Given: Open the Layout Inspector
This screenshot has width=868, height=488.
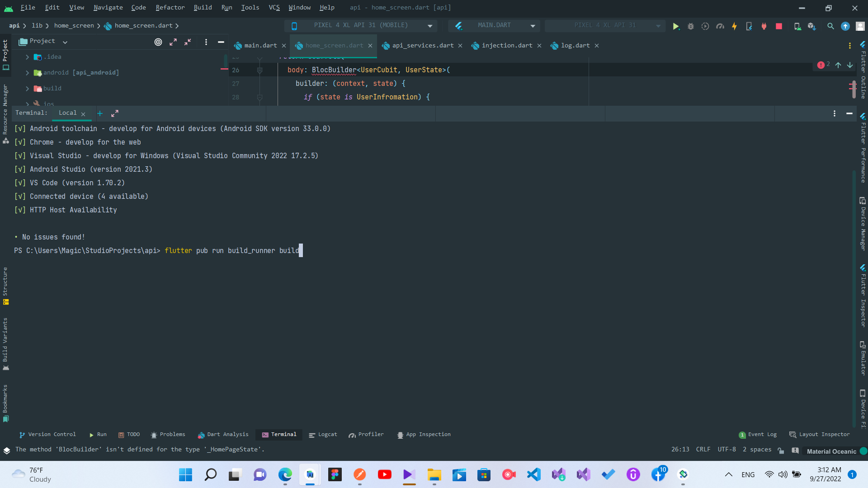Looking at the screenshot, I should (x=820, y=435).
